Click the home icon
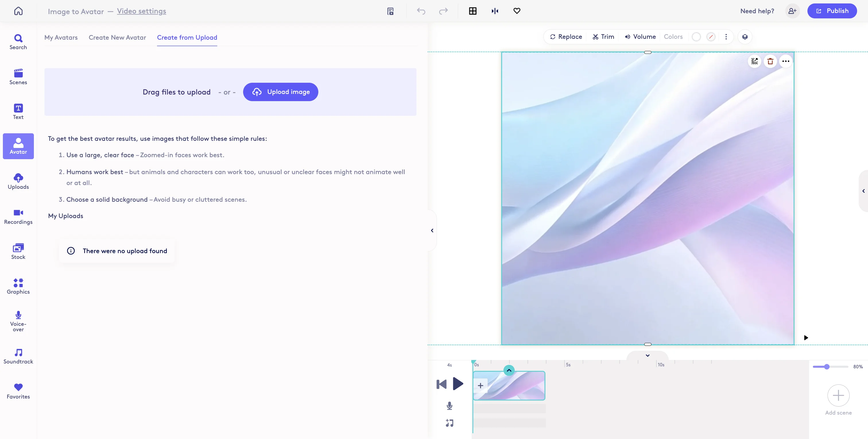The image size is (868, 439). [x=18, y=11]
